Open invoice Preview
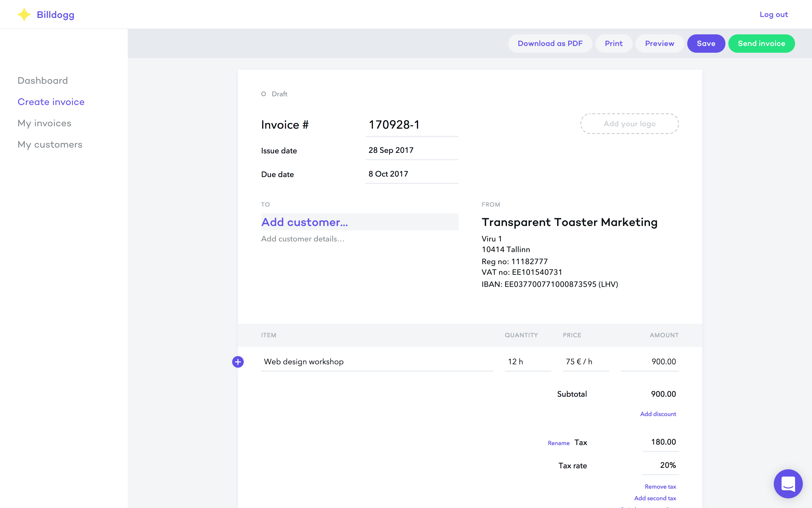812x508 pixels. coord(659,43)
